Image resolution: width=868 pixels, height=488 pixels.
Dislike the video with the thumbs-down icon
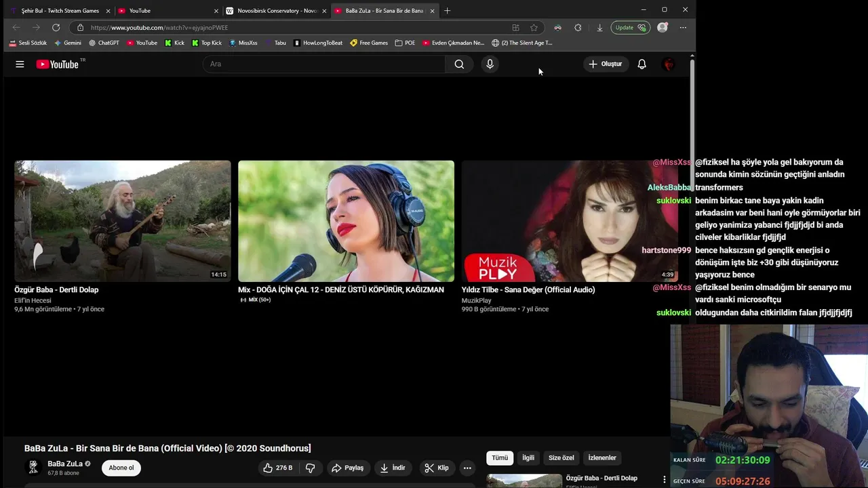(311, 468)
